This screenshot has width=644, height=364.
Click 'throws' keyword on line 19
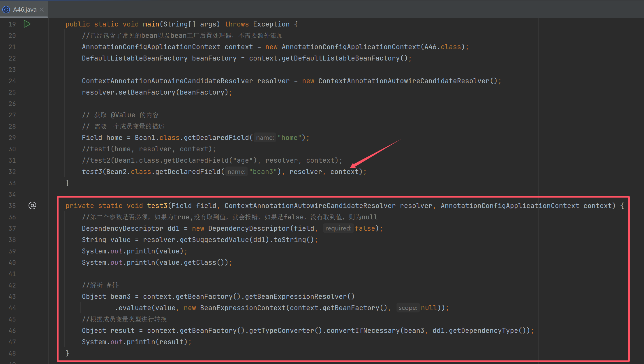click(237, 24)
